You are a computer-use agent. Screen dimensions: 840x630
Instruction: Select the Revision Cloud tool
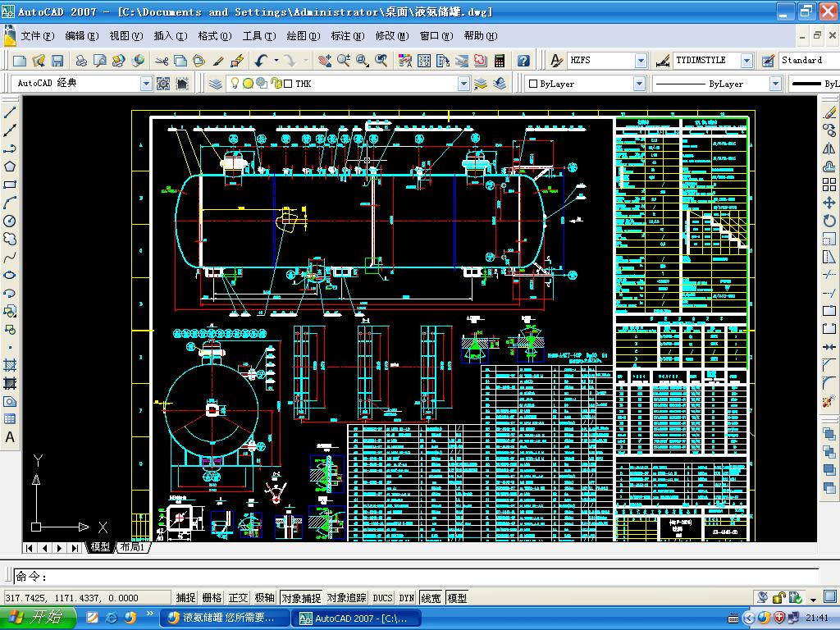click(10, 239)
